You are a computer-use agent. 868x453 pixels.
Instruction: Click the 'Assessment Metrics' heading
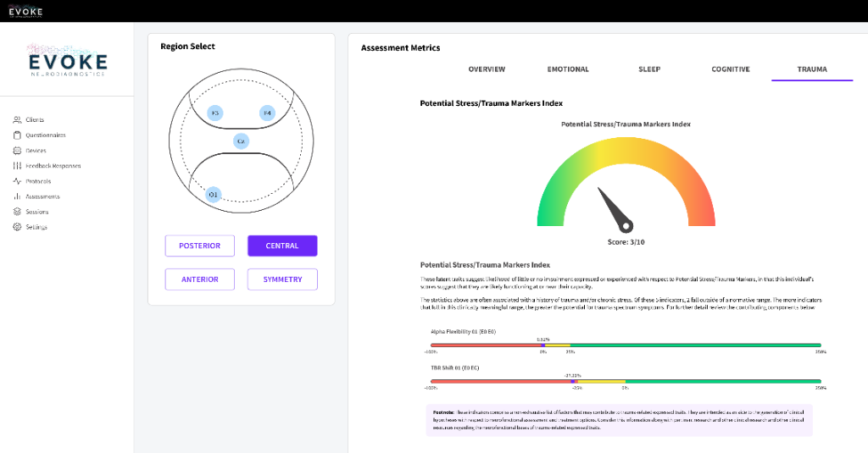401,48
